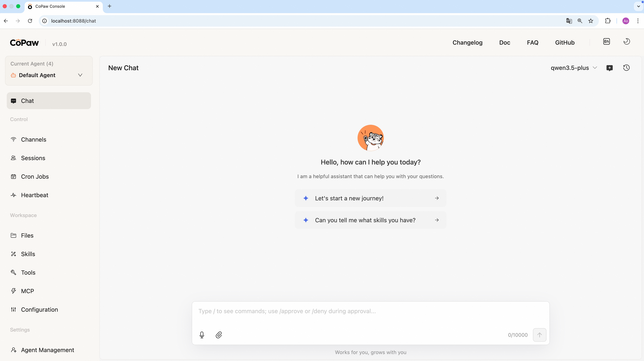Click the microphone voice input icon
This screenshot has height=361, width=644.
(x=202, y=335)
